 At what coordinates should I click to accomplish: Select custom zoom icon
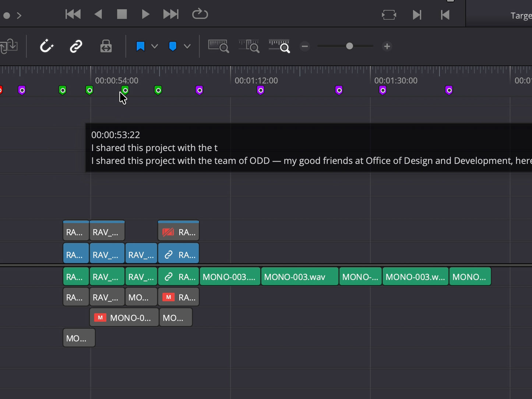click(x=279, y=46)
